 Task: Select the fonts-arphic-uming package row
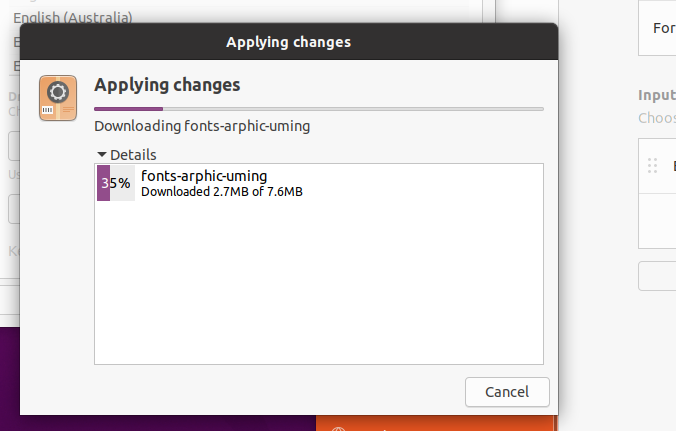click(x=319, y=183)
